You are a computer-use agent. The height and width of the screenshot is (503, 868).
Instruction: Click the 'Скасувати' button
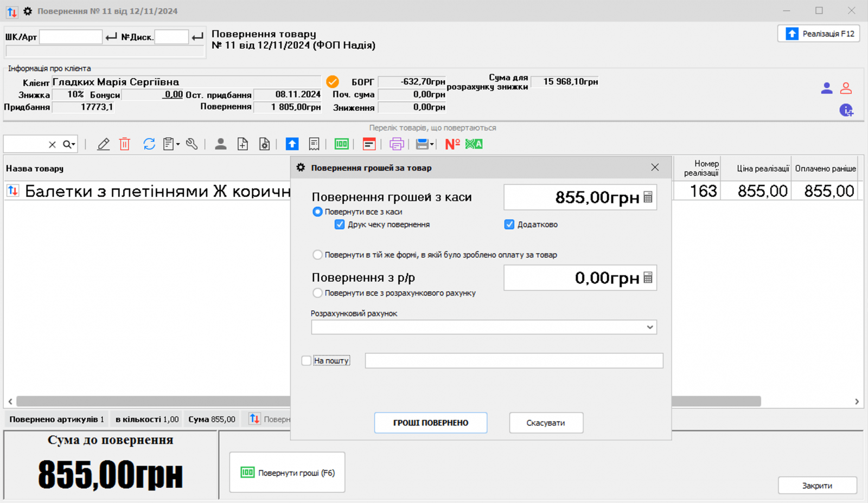[546, 423]
